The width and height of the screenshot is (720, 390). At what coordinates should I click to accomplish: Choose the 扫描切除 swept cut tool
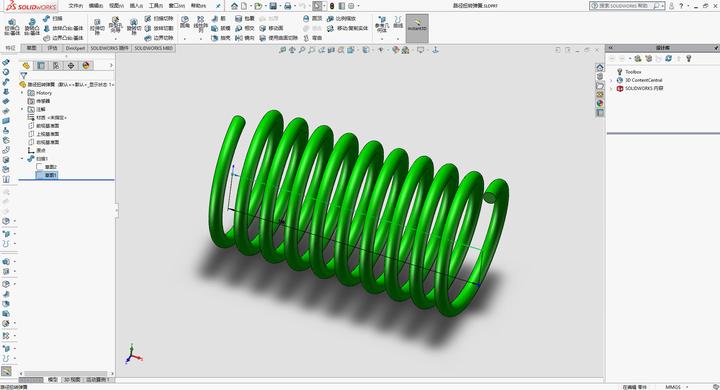(x=159, y=18)
